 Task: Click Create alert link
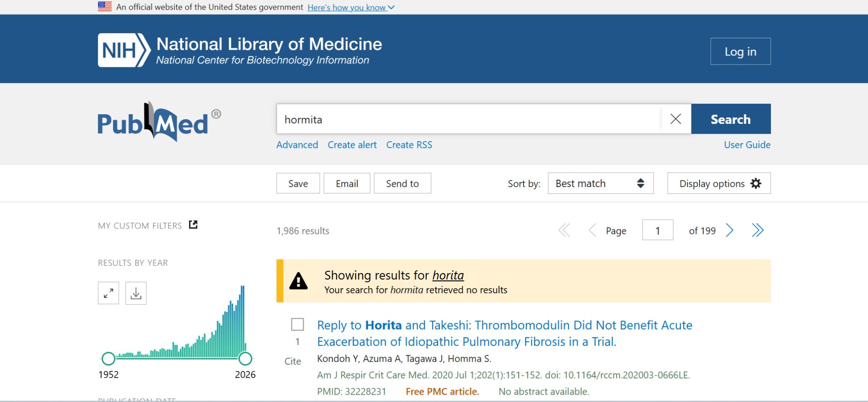(352, 145)
